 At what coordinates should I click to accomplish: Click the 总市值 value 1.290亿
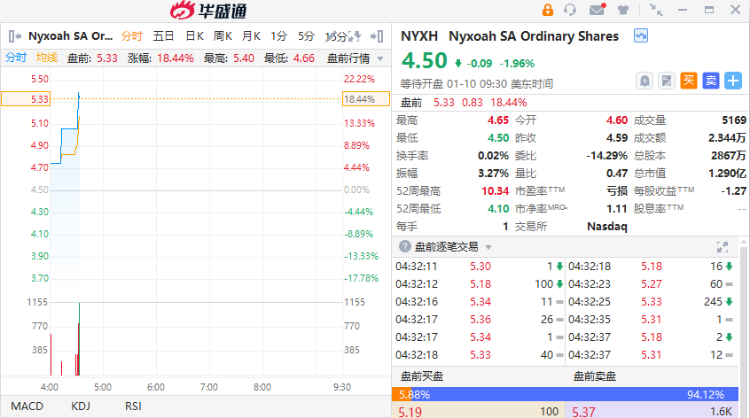click(727, 173)
